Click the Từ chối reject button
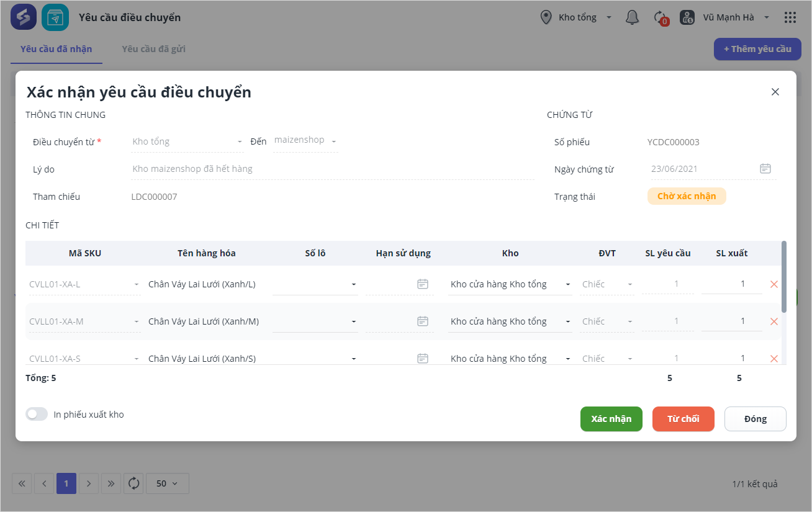Image resolution: width=812 pixels, height=512 pixels. (x=683, y=419)
